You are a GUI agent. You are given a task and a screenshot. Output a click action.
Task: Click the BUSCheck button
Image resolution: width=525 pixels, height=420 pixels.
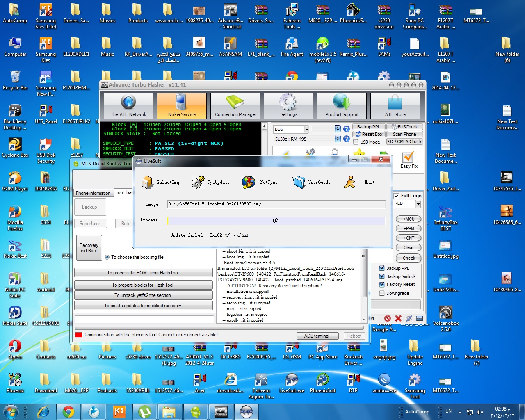(404, 127)
